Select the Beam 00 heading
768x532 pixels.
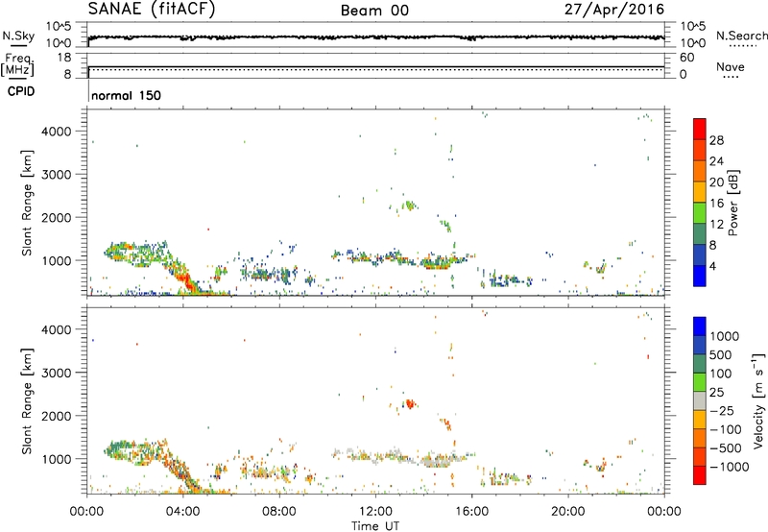[x=374, y=11]
